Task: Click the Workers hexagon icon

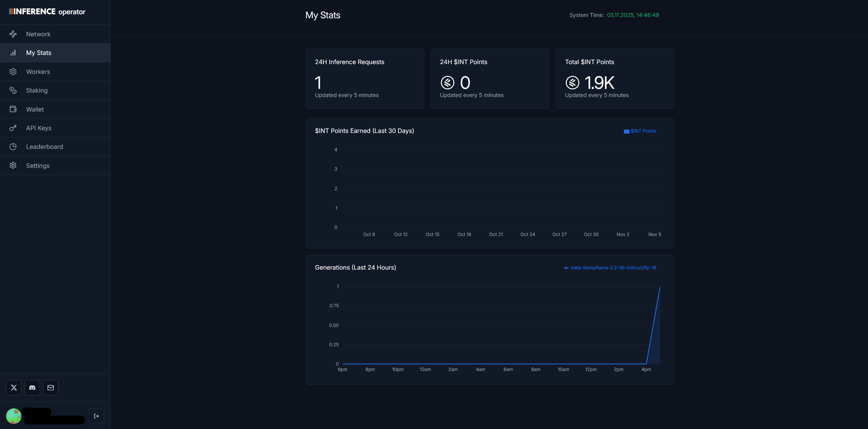Action: pyautogui.click(x=13, y=72)
